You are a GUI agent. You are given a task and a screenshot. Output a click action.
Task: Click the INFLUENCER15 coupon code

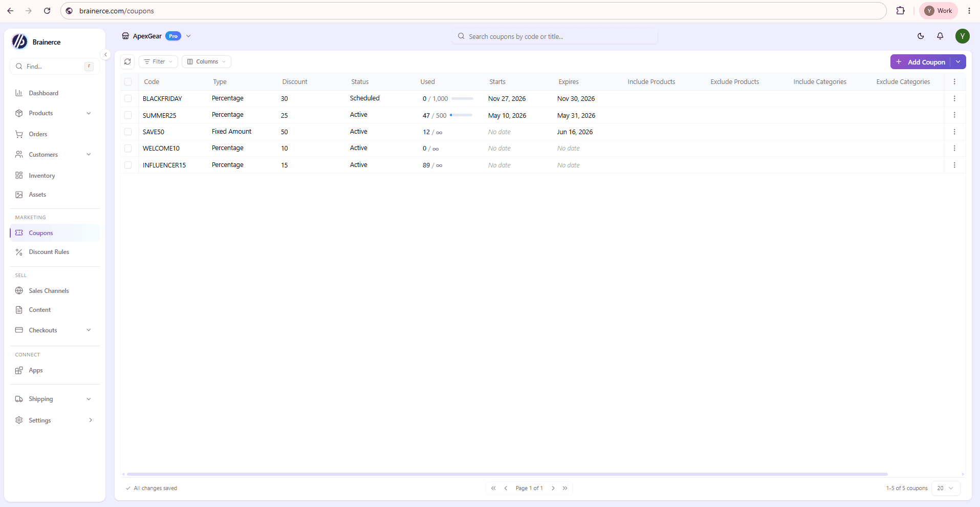(164, 165)
